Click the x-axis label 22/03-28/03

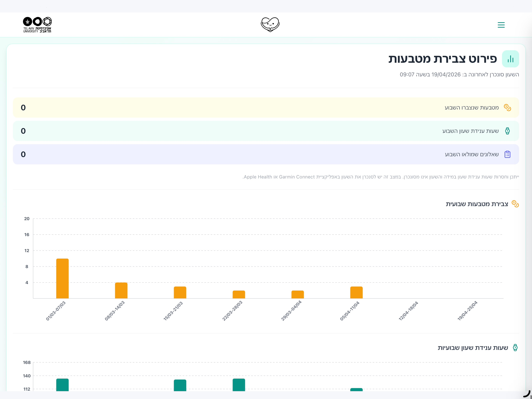232,311
